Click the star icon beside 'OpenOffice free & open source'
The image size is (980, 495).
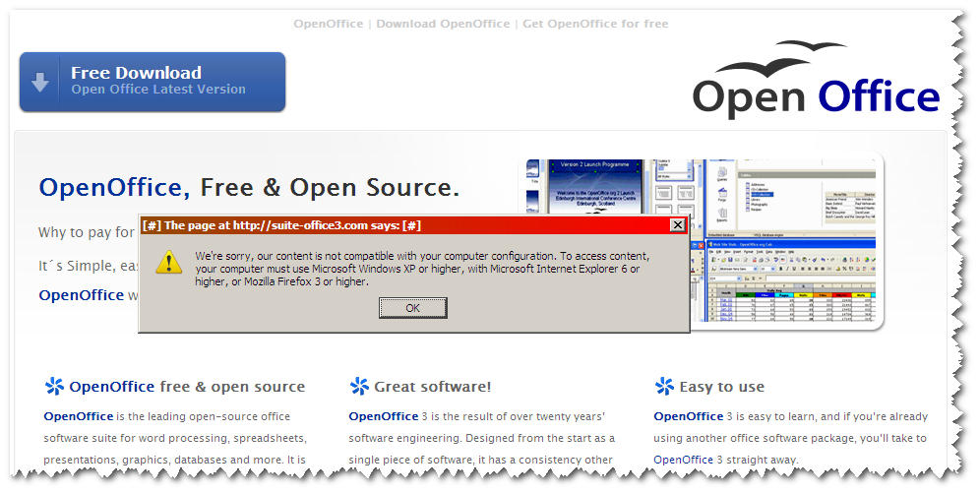(54, 386)
